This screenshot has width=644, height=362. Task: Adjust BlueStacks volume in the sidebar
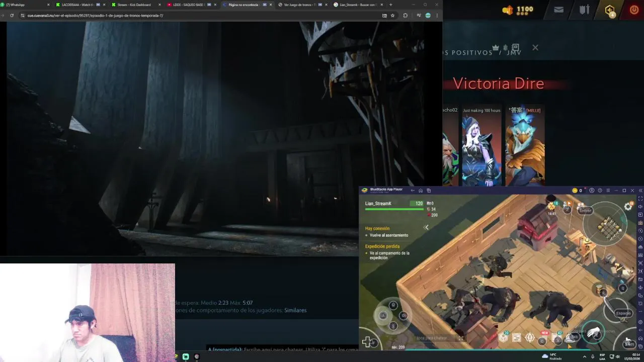pos(640,207)
